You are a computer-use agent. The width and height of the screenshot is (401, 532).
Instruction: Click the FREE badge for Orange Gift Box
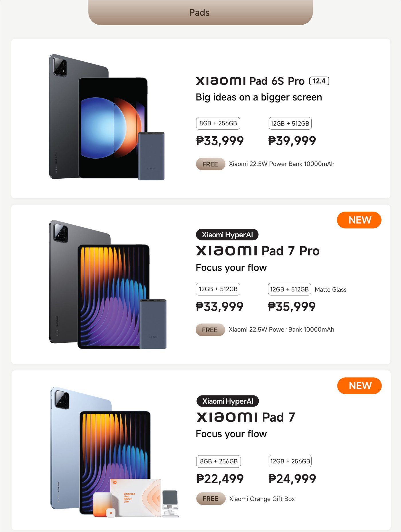click(x=211, y=499)
